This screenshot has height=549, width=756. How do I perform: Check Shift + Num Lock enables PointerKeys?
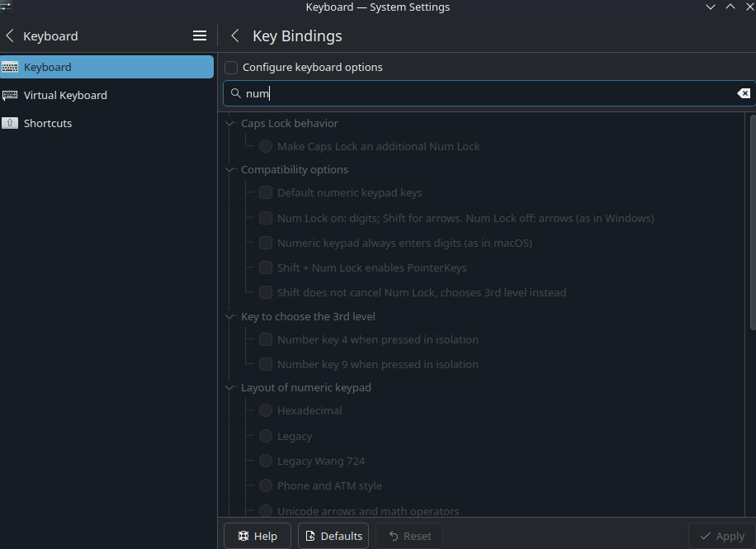click(266, 267)
